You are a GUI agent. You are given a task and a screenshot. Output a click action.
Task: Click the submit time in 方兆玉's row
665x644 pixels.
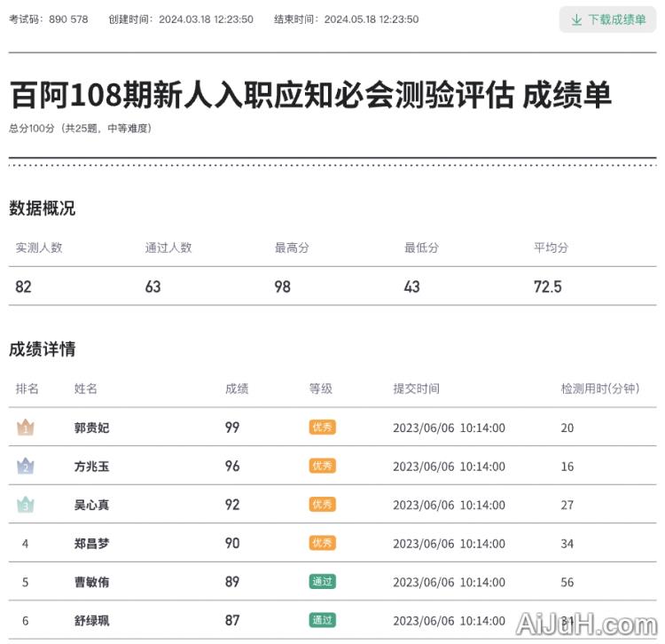[450, 467]
